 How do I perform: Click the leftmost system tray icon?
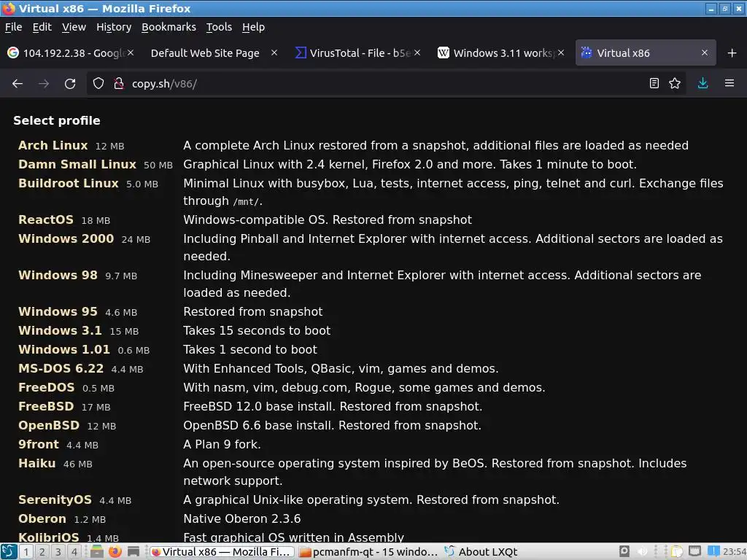(624, 551)
